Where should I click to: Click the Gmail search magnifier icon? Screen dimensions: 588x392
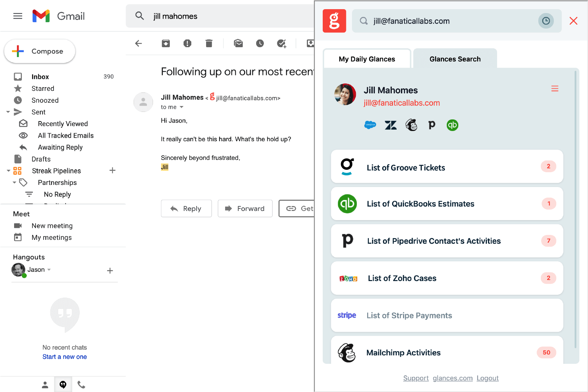point(140,16)
